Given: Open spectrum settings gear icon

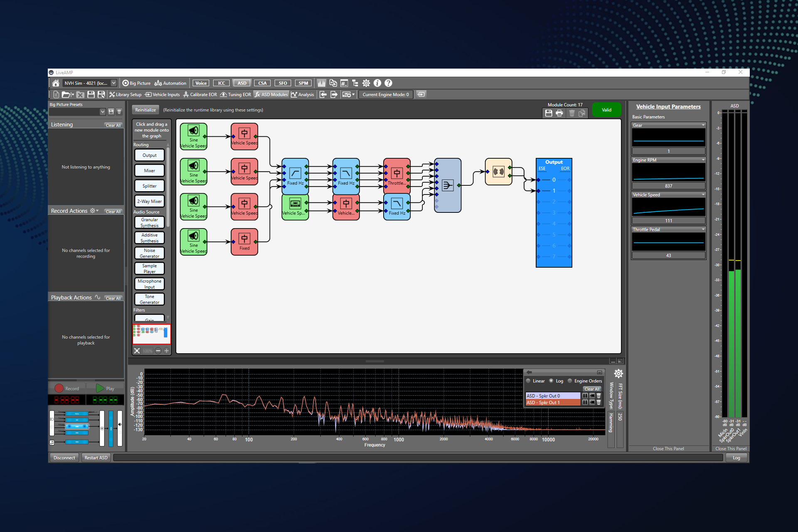Looking at the screenshot, I should coord(618,373).
